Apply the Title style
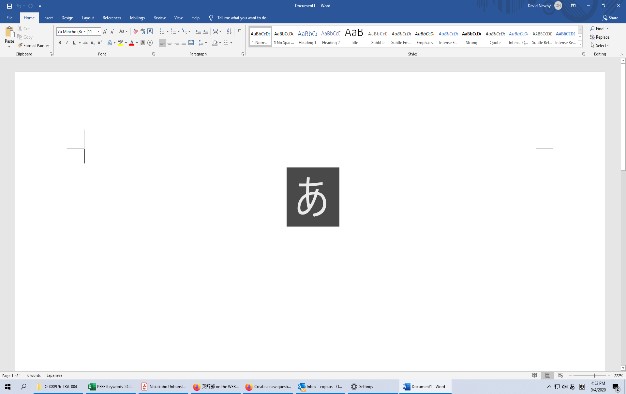This screenshot has height=394, width=626. [354, 36]
